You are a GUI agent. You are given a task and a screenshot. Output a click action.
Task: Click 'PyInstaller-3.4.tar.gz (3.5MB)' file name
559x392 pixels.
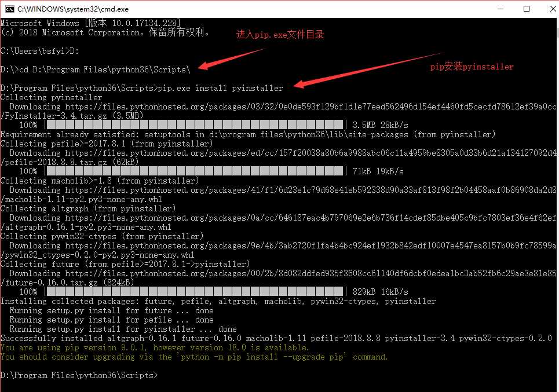[x=74, y=116]
